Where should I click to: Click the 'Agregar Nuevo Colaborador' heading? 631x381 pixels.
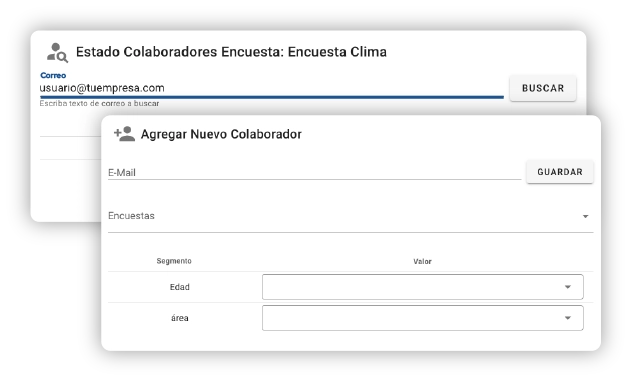tap(221, 134)
